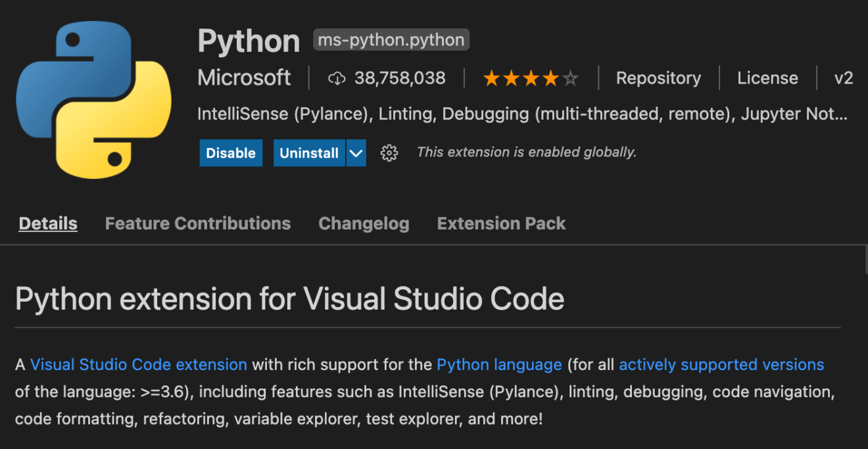The image size is (868, 449).
Task: Expand the Uninstall dropdown arrow
Action: point(356,153)
